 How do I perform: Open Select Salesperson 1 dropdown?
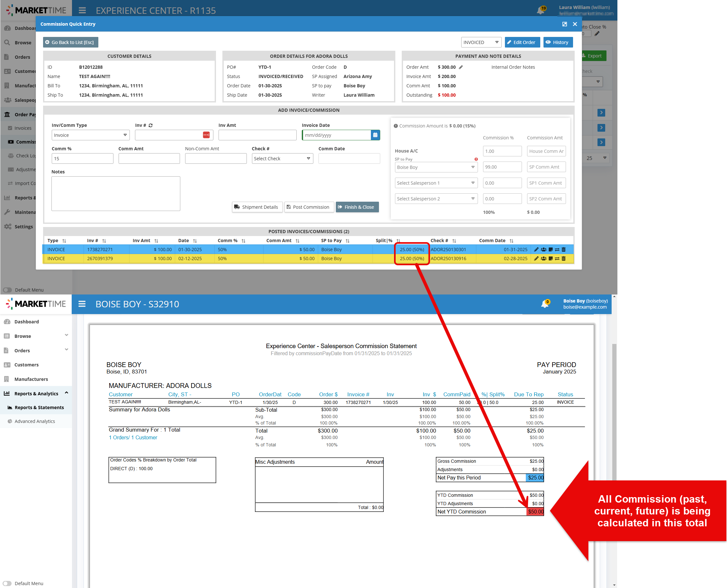point(436,183)
